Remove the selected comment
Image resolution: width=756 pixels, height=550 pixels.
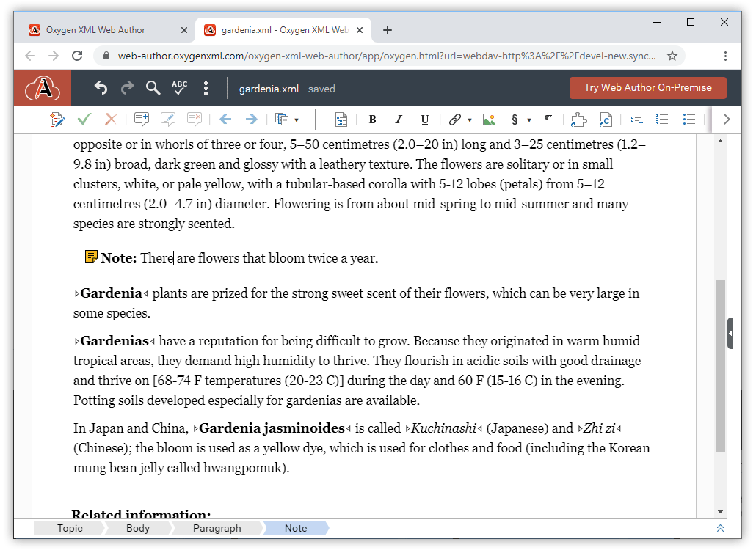tap(195, 120)
